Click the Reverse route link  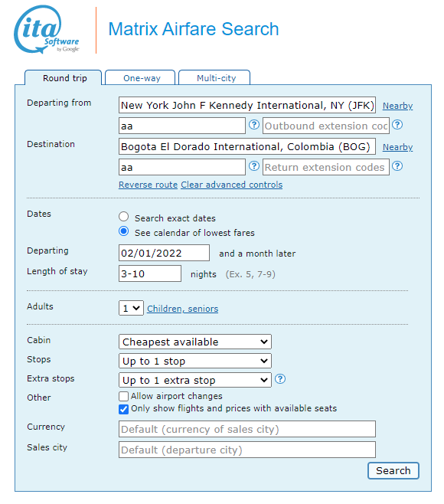148,185
